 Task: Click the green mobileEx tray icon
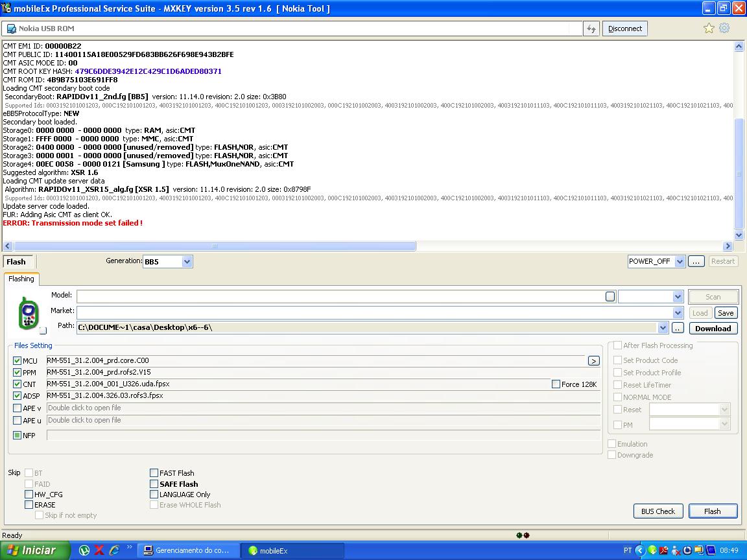click(652, 550)
